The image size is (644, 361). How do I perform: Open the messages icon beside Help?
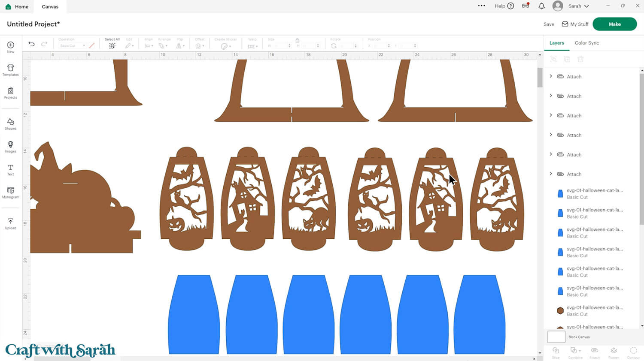[x=526, y=6]
